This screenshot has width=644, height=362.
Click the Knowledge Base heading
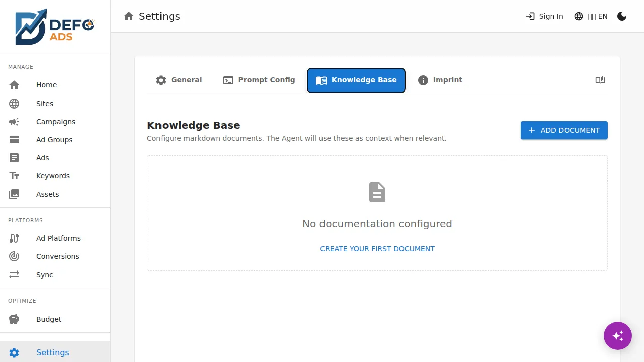point(194,125)
